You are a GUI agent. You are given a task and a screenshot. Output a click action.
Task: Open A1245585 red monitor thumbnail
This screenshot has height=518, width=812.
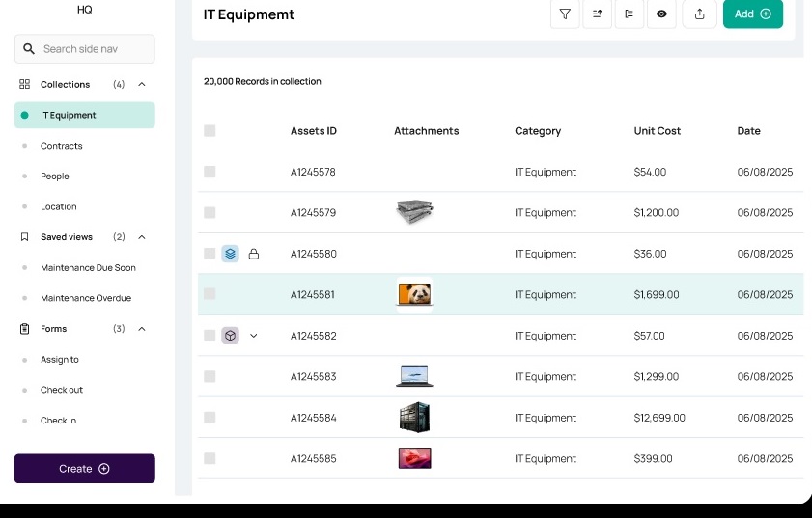pyautogui.click(x=415, y=458)
